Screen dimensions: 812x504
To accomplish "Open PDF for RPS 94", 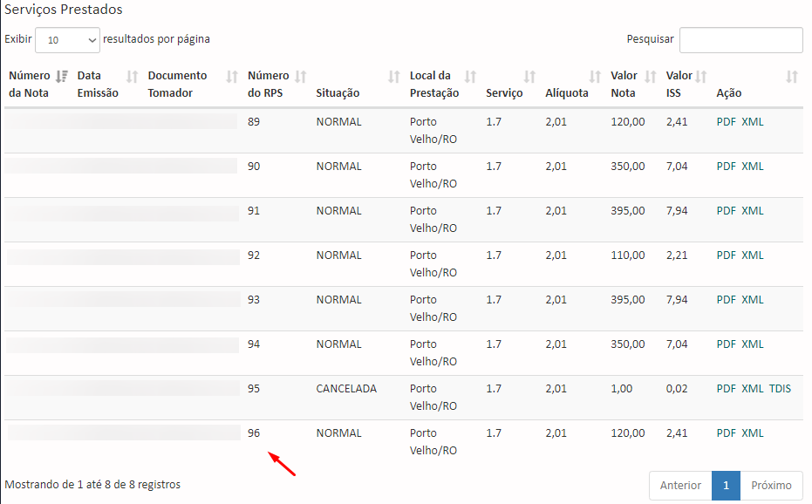I will coord(726,344).
